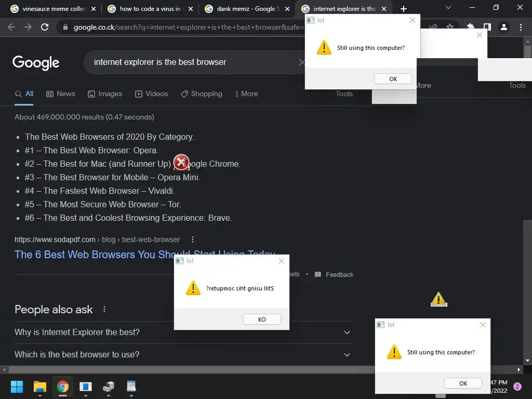The image size is (532, 399).
Task: Expand Why is Internet Explorer the best
Action: click(x=183, y=332)
